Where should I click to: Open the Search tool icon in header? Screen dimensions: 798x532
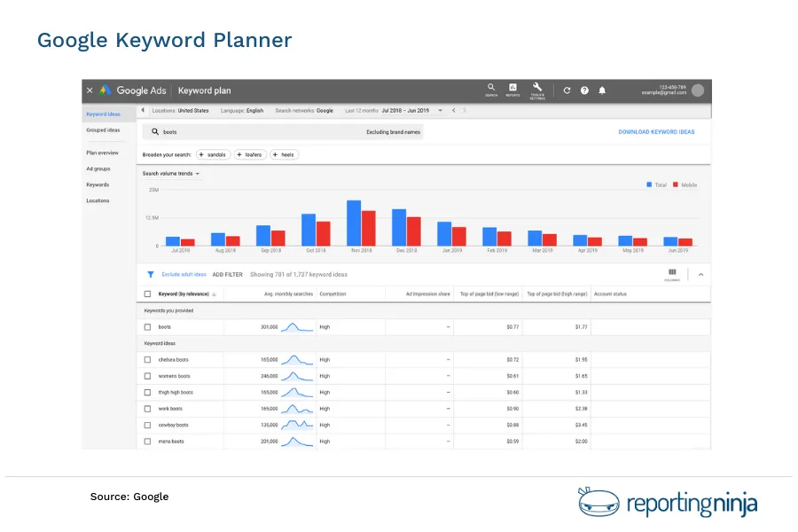pos(491,90)
